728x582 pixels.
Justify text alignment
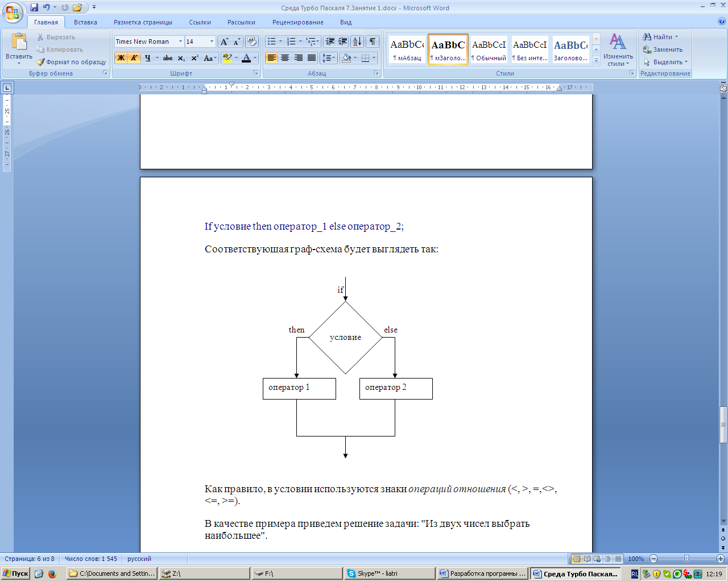[312, 58]
